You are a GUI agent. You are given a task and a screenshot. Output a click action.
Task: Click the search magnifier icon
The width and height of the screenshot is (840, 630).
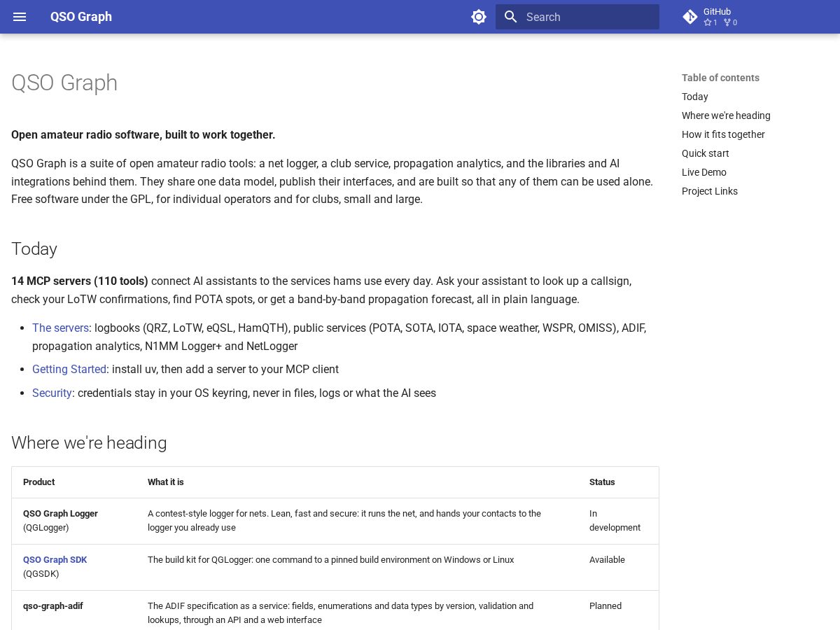(x=511, y=17)
